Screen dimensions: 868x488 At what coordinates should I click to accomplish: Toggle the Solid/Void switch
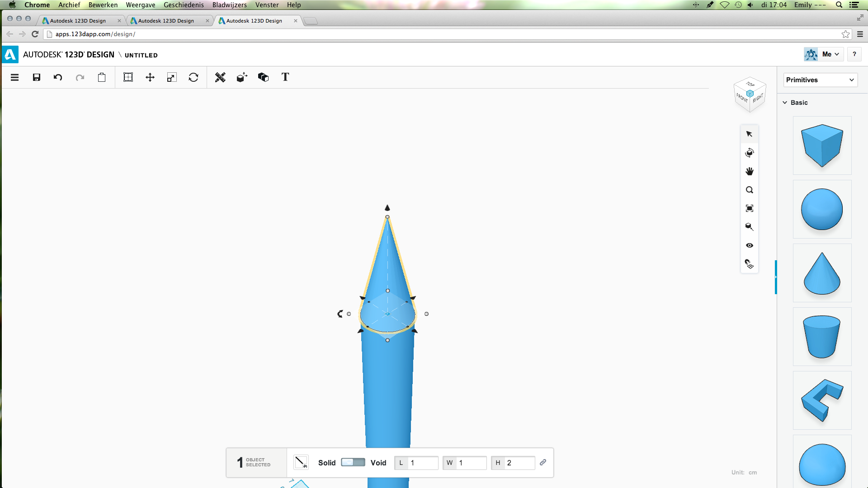353,462
